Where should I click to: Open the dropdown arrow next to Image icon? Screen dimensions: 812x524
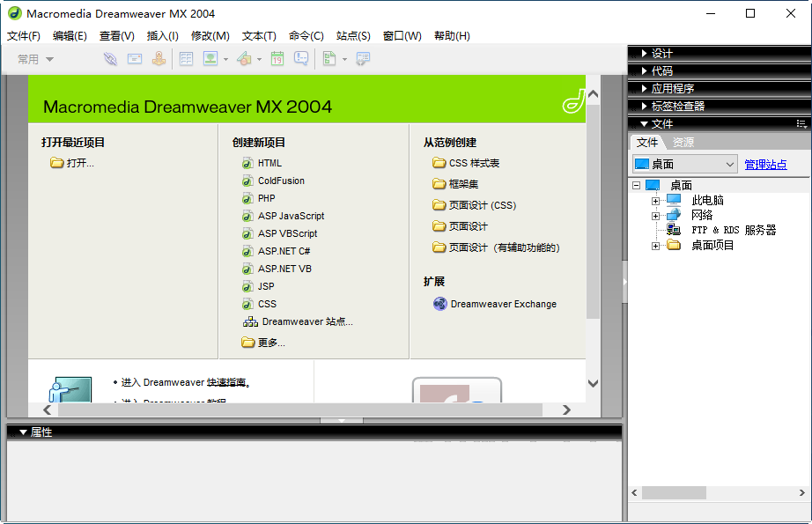click(x=225, y=60)
